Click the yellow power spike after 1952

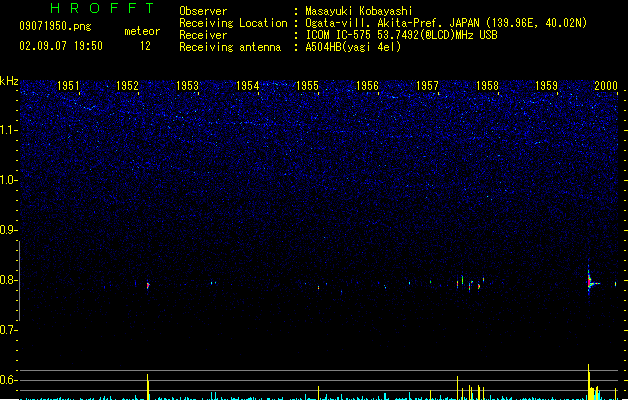coord(148,387)
